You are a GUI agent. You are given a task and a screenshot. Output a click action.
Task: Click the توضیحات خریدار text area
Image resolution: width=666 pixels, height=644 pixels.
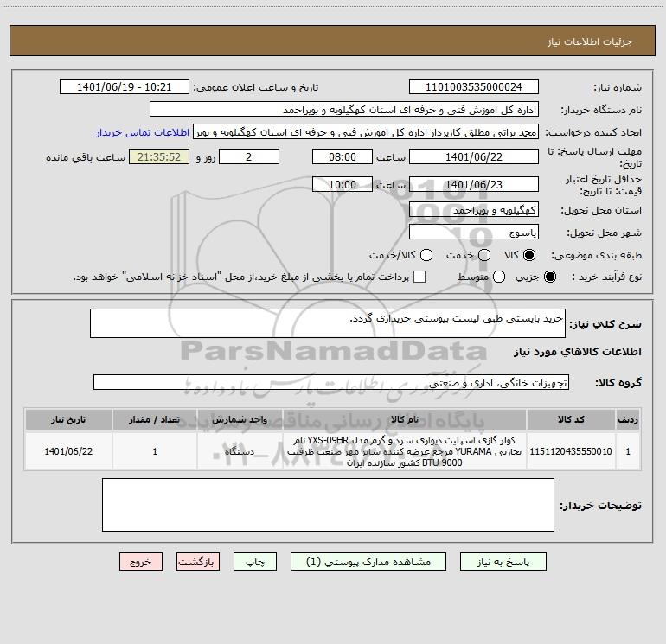tap(328, 505)
